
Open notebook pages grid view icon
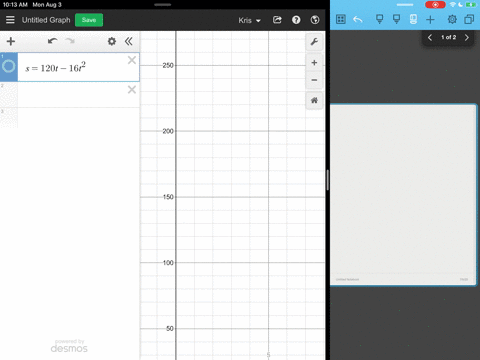341,19
